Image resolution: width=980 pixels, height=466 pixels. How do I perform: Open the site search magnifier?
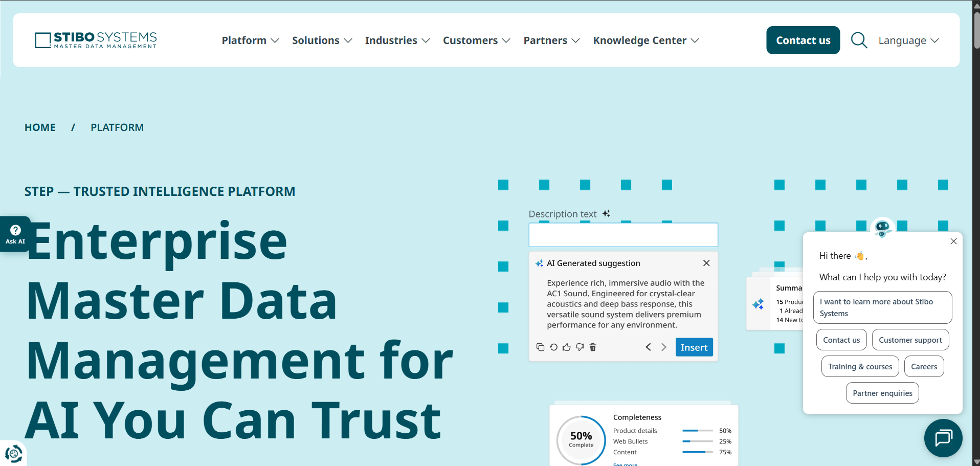tap(859, 40)
